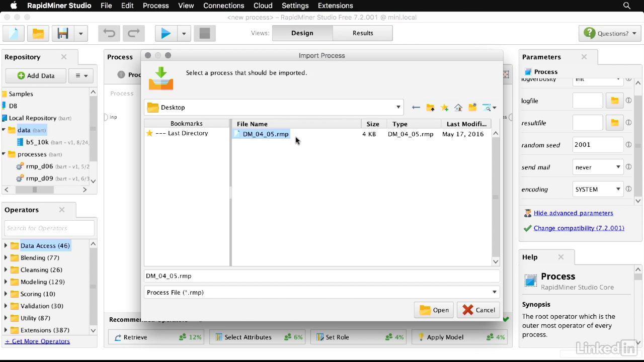This screenshot has width=644, height=362.
Task: Show info for the random seed parameter
Action: pyautogui.click(x=628, y=145)
